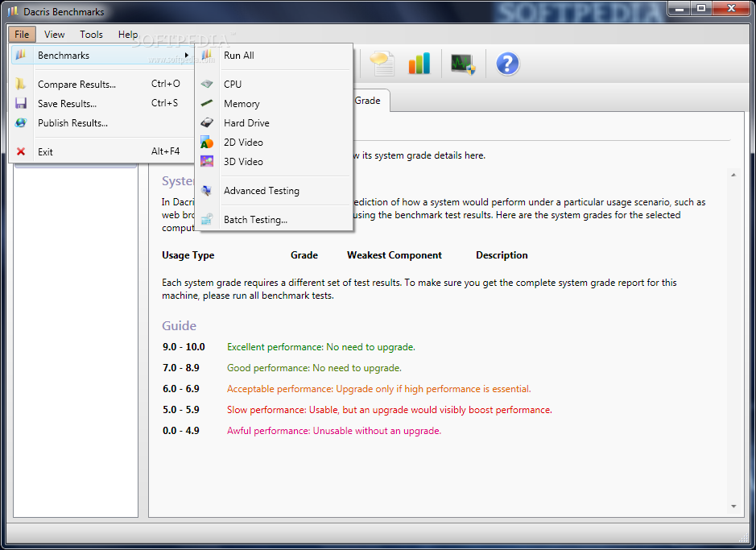Click the Grade column header
Image resolution: width=756 pixels, height=550 pixels.
[304, 255]
